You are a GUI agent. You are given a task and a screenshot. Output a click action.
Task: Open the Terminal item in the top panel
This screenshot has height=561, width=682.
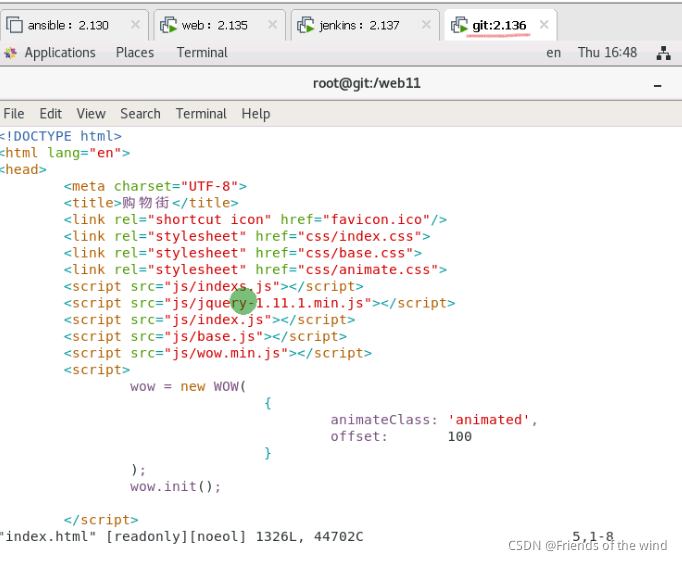(x=202, y=53)
